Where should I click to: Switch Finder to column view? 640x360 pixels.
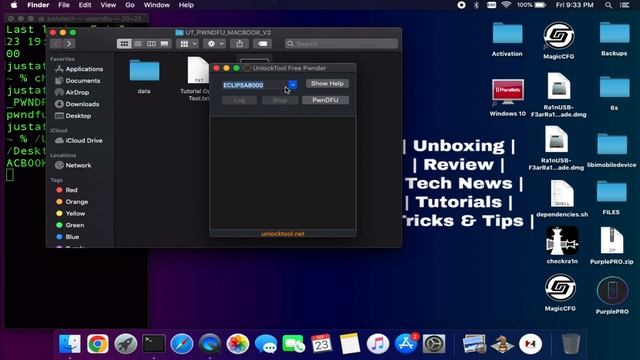tap(151, 44)
